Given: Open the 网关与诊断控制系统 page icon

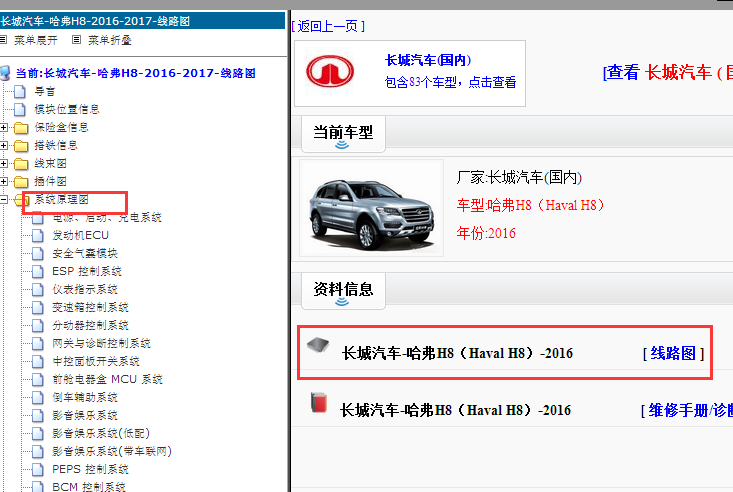Looking at the screenshot, I should (38, 343).
